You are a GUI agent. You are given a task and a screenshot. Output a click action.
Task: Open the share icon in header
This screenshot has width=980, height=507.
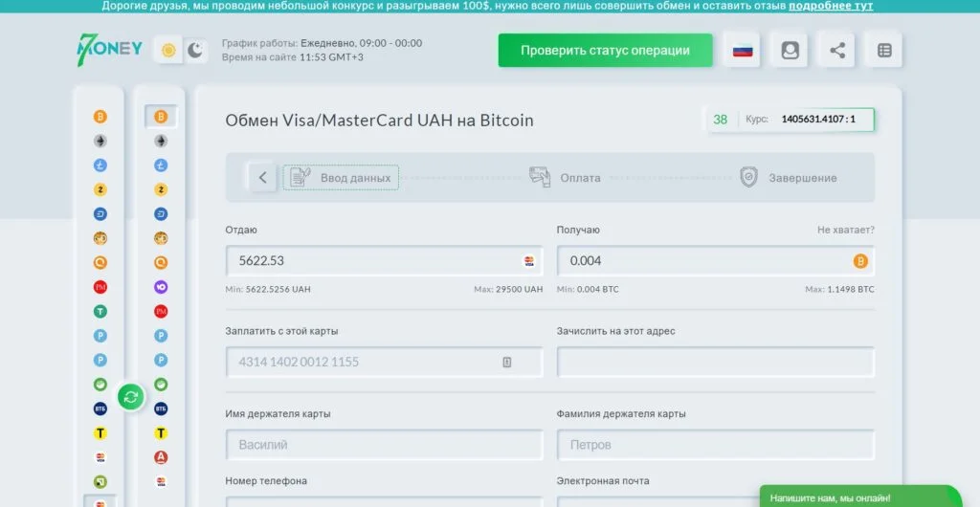[837, 51]
